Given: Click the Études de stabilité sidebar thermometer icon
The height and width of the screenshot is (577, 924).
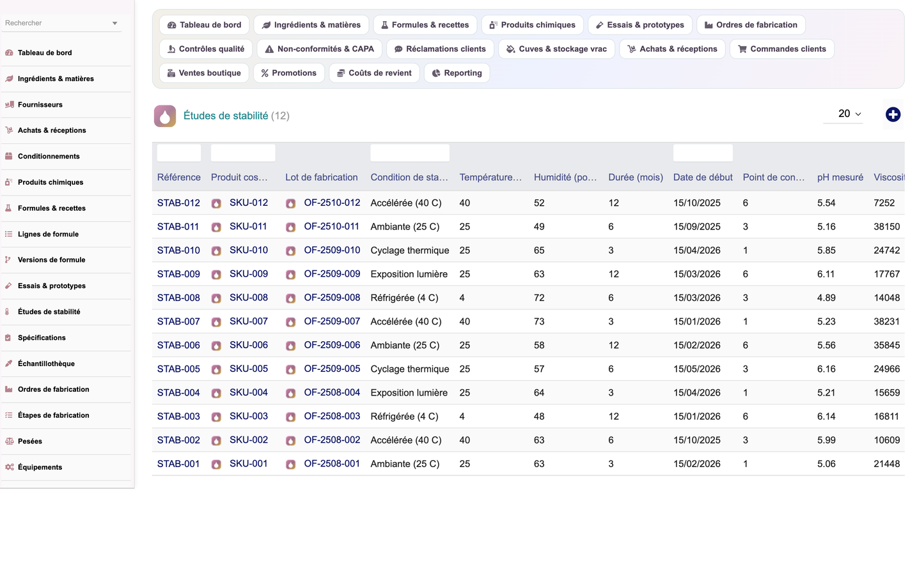Looking at the screenshot, I should [8, 312].
